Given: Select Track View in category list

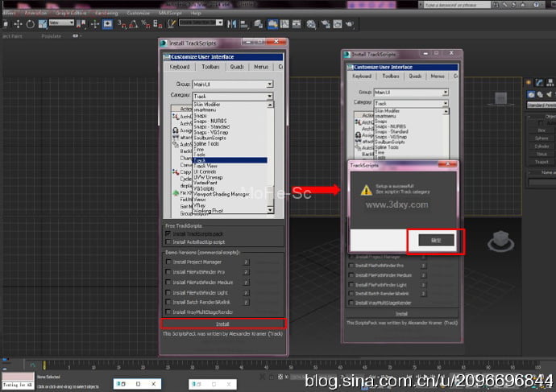Looking at the screenshot, I should (207, 167).
